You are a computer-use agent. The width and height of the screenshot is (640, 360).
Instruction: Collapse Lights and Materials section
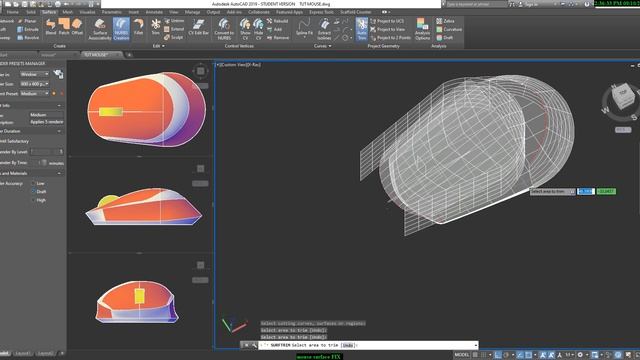click(x=59, y=173)
